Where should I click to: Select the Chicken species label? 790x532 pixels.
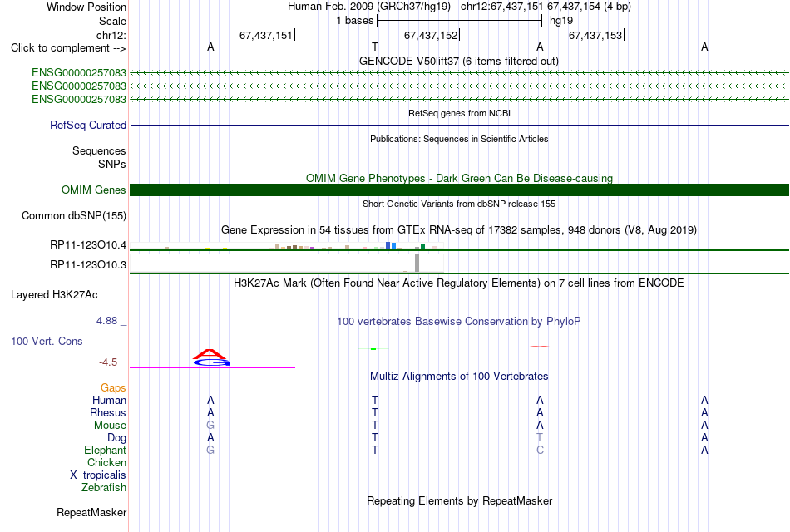pyautogui.click(x=106, y=462)
